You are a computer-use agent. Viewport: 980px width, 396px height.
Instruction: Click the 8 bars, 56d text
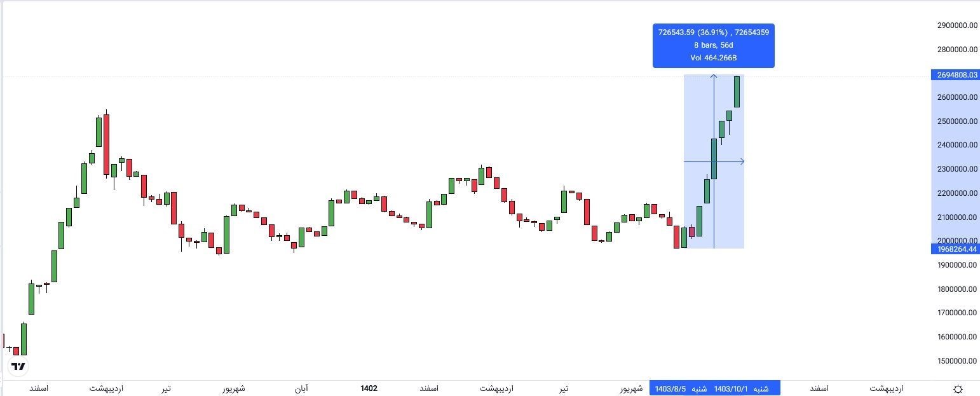(713, 45)
